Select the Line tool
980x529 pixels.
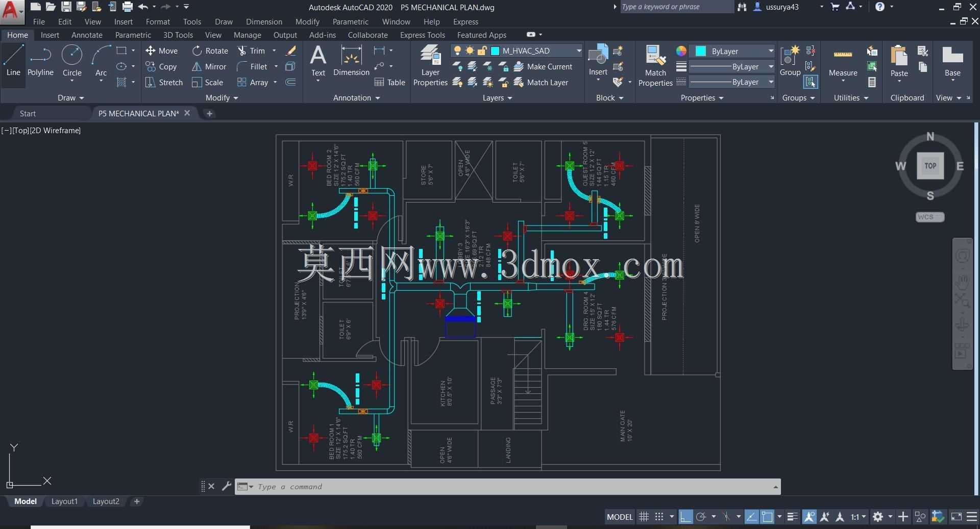(13, 60)
